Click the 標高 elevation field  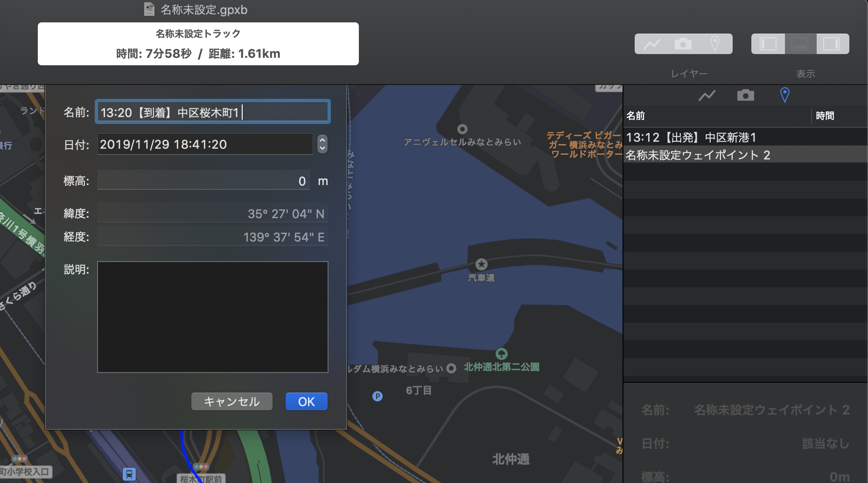coord(203,180)
